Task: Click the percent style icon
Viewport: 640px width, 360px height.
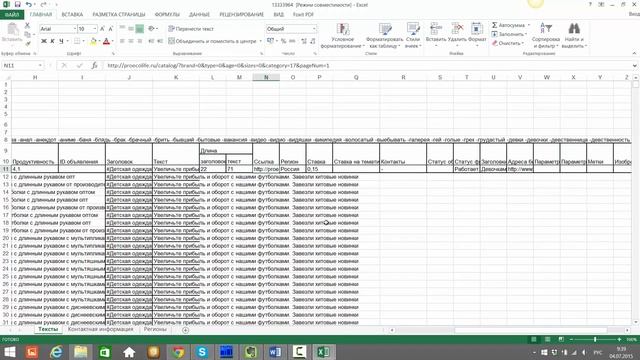Action: (283, 41)
